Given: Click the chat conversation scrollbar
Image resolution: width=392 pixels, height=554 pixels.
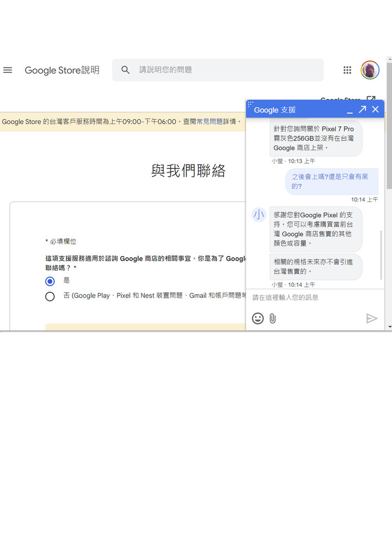Looking at the screenshot, I should 381,254.
